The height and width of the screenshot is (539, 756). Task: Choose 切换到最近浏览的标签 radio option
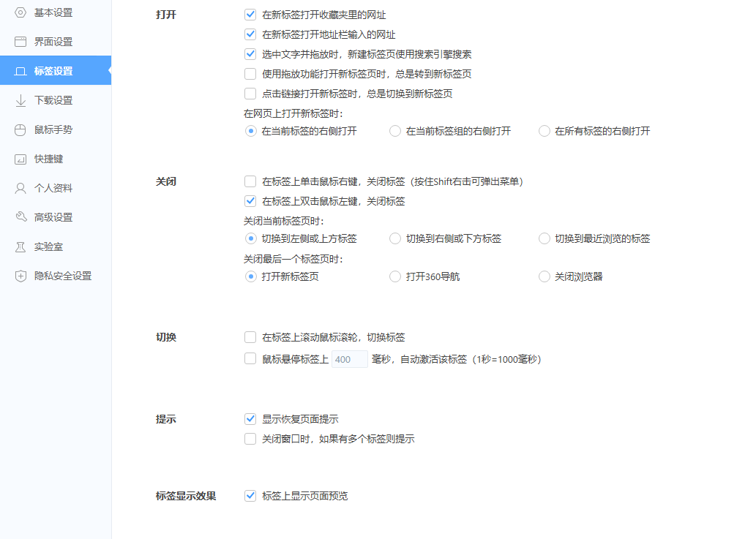pos(544,238)
